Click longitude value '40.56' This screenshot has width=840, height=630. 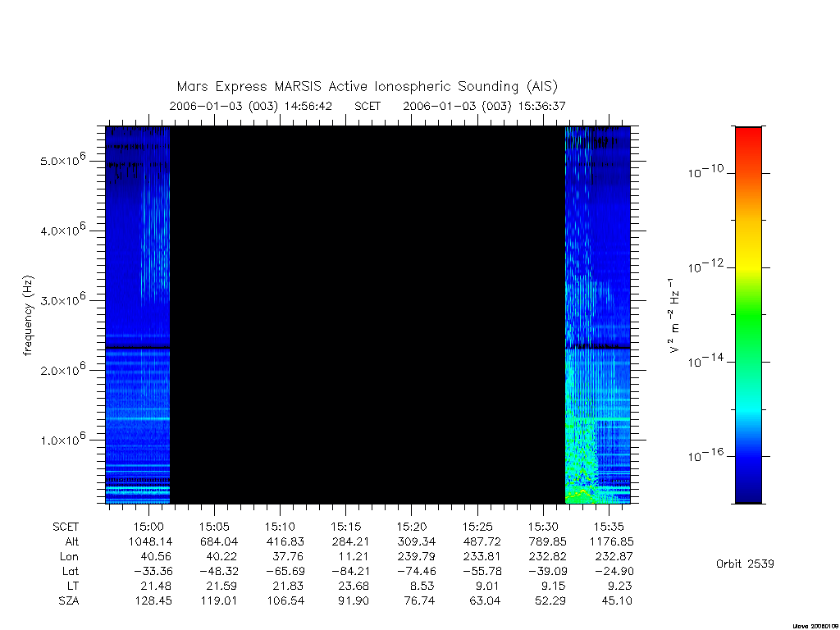(x=156, y=557)
